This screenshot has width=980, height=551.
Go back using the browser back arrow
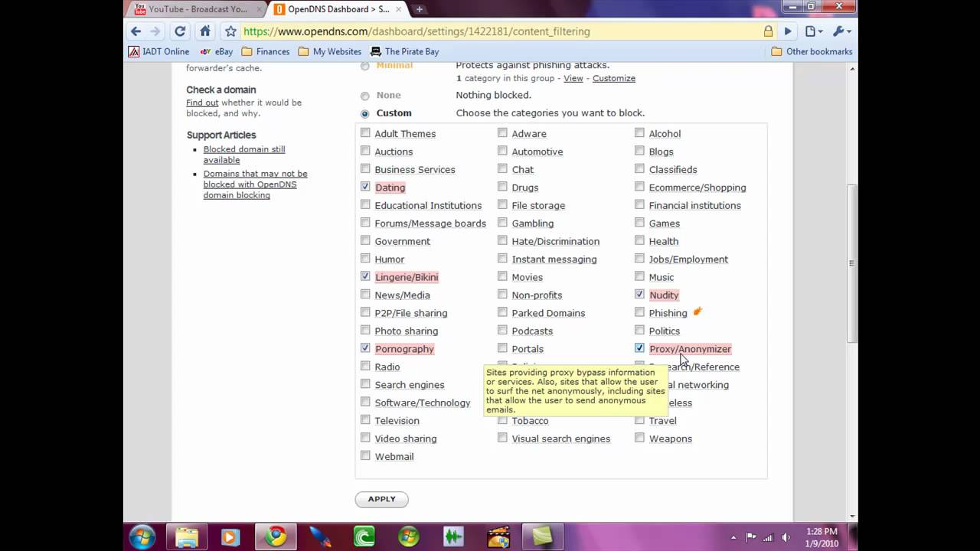(x=136, y=31)
